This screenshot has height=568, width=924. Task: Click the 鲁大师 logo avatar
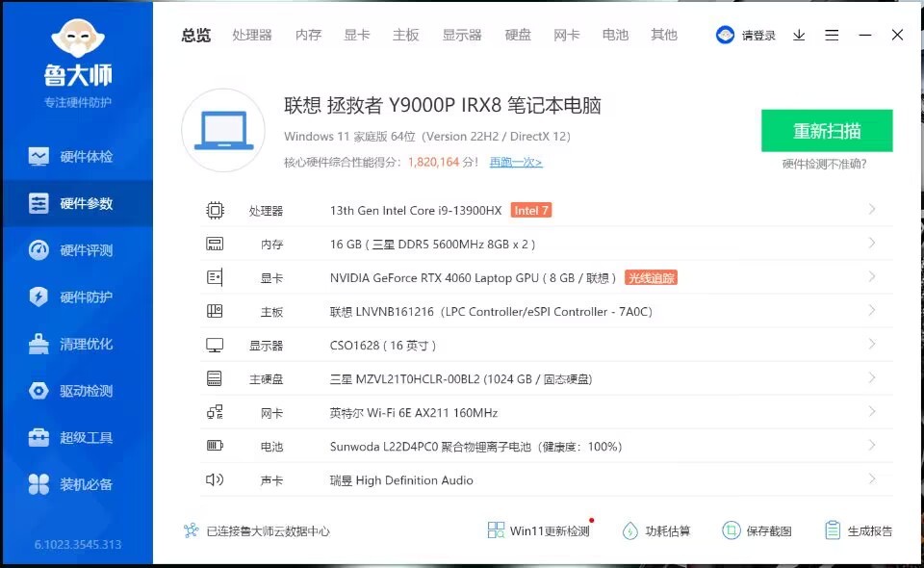click(78, 39)
